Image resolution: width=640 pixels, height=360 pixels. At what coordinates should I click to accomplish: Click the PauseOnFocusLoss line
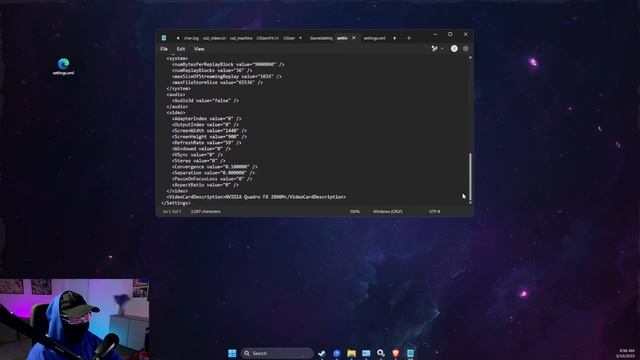[212, 179]
